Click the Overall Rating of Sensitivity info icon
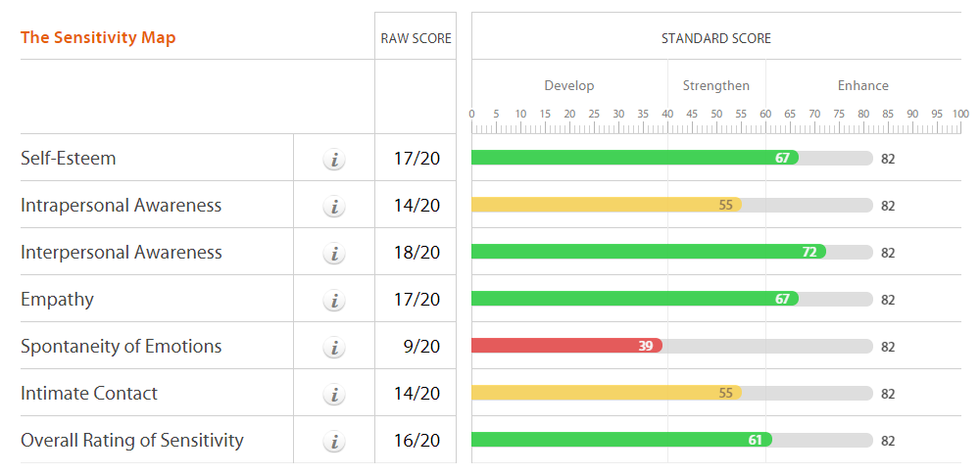 tap(334, 441)
